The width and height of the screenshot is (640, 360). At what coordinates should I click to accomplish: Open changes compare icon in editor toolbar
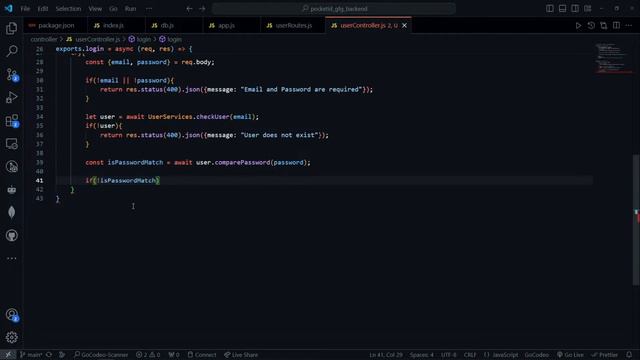coord(604,25)
